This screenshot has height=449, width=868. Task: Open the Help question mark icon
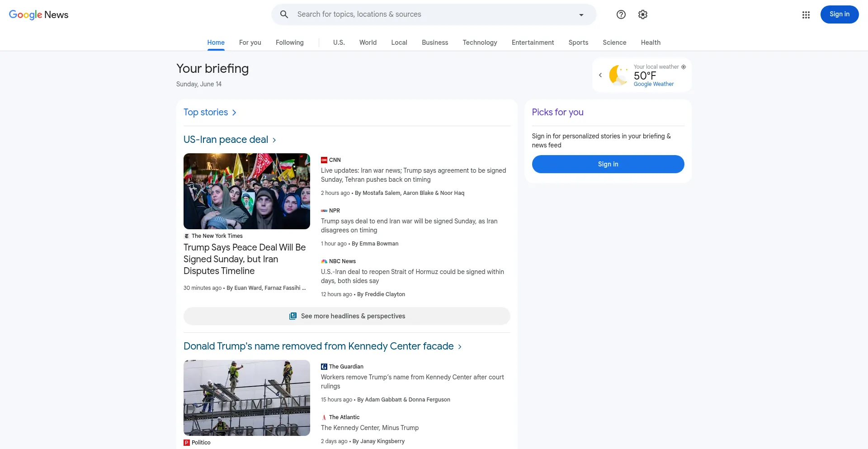pos(621,14)
